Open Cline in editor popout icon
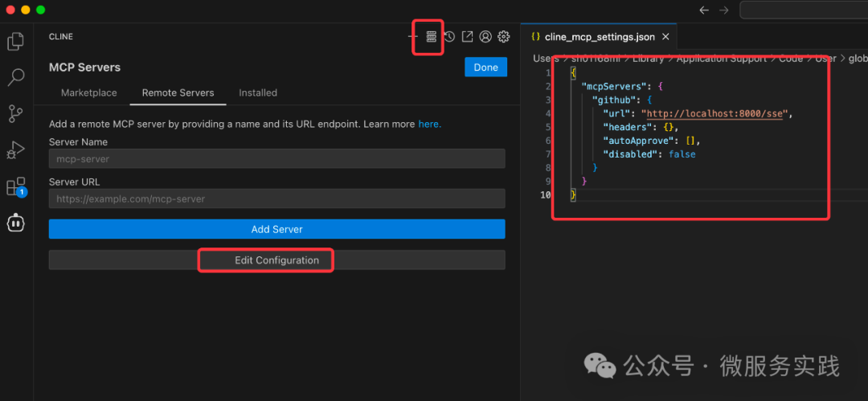Screen dimensions: 868x401 coord(467,36)
